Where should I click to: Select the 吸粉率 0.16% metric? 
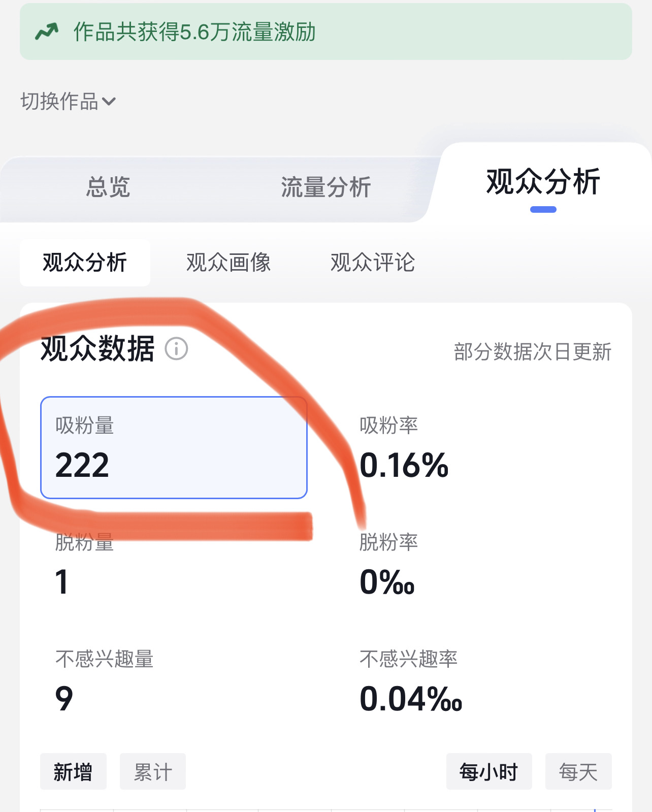pyautogui.click(x=404, y=447)
